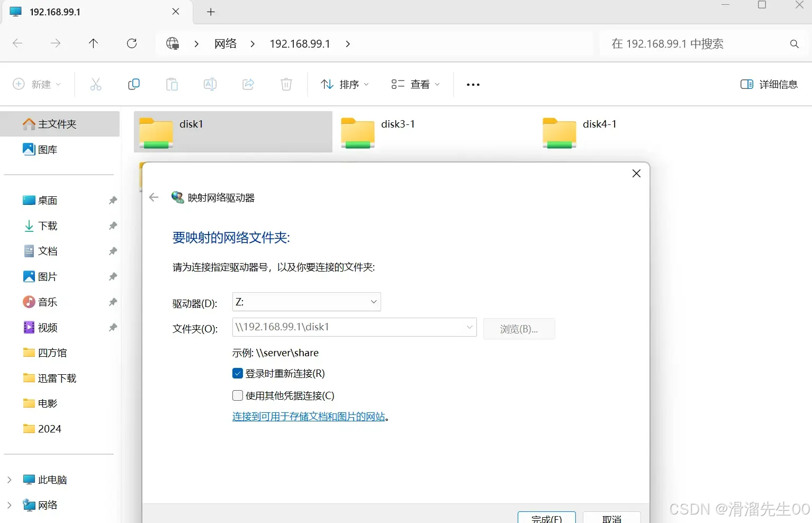Expand the chevron before 网络 breadcrumb

point(196,44)
